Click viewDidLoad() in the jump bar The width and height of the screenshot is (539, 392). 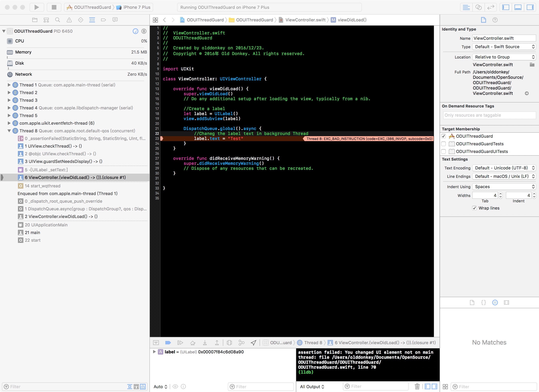point(352,20)
